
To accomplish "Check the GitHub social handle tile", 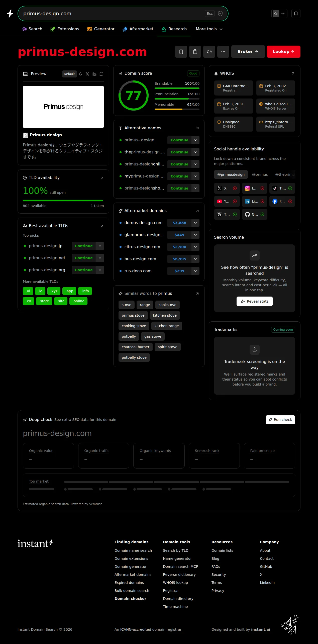I will pos(255,214).
